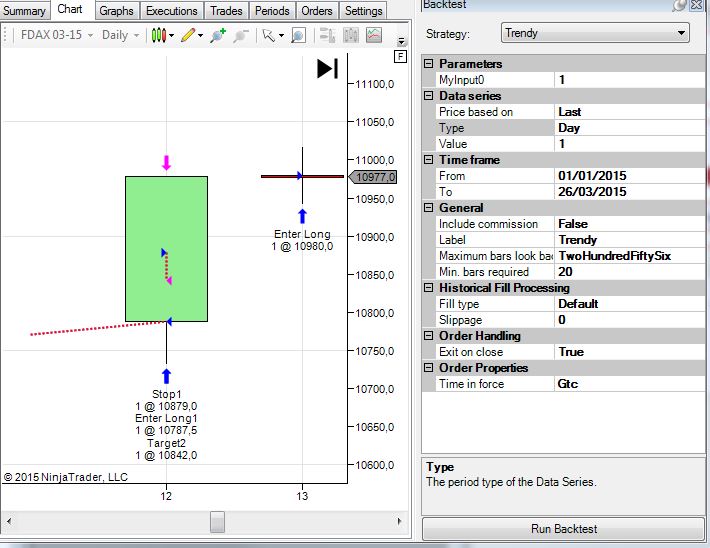Click the F fixed-scale box on price axis
Image resolution: width=710 pixels, height=548 pixels.
tap(400, 57)
